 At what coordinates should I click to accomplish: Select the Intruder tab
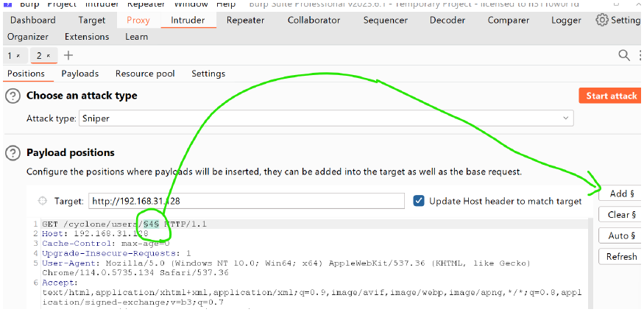(x=188, y=20)
